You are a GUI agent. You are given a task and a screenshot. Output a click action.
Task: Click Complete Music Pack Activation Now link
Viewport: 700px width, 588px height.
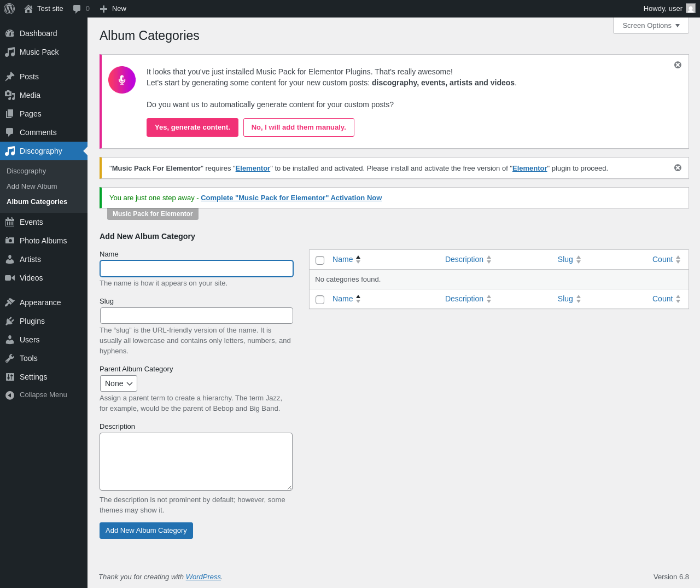[291, 198]
